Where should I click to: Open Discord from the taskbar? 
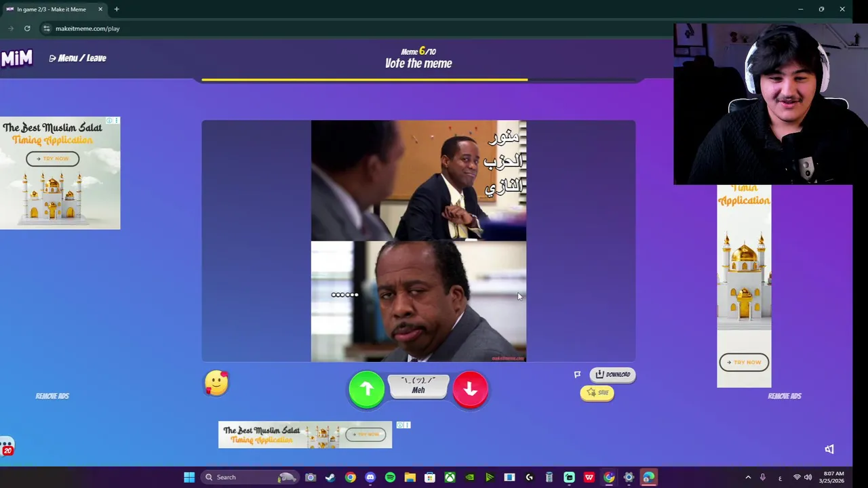370,477
